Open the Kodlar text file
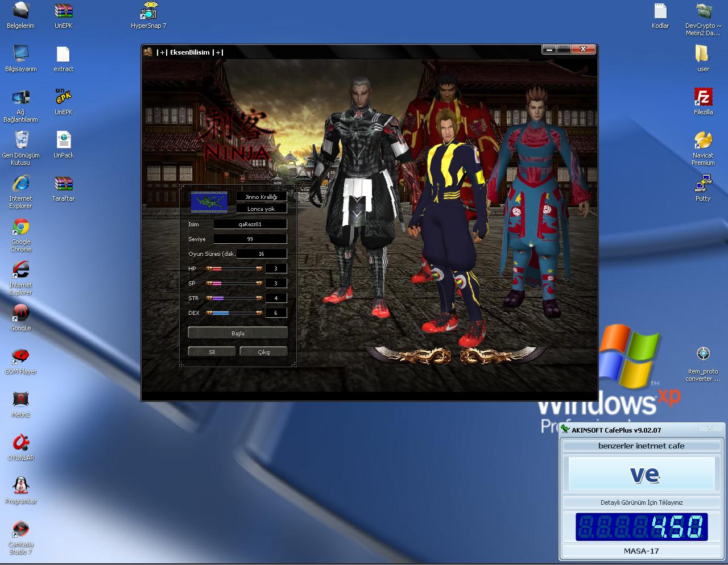 (x=660, y=15)
